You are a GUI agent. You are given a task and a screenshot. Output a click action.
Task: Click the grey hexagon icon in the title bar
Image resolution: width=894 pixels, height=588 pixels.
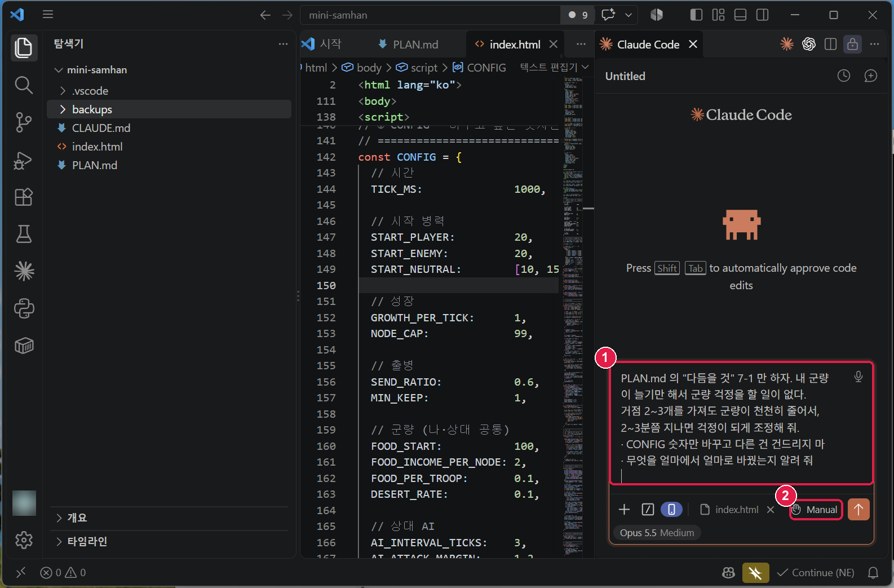click(657, 15)
